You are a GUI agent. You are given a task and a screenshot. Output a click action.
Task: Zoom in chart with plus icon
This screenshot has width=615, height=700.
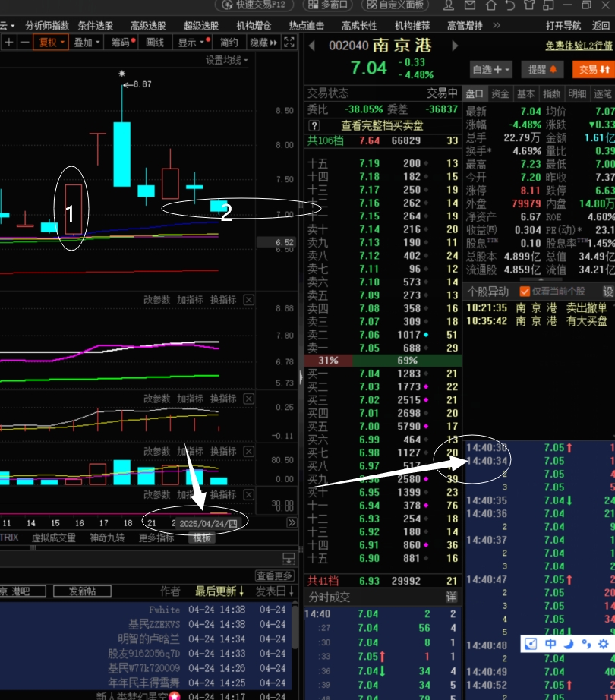click(x=9, y=43)
